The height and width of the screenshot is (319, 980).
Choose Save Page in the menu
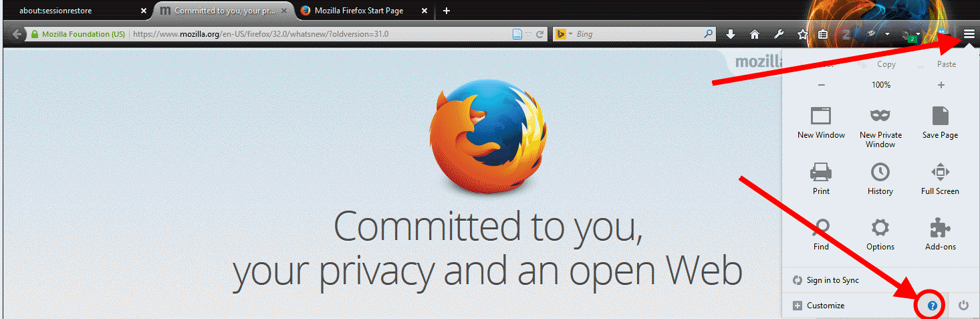[x=940, y=122]
